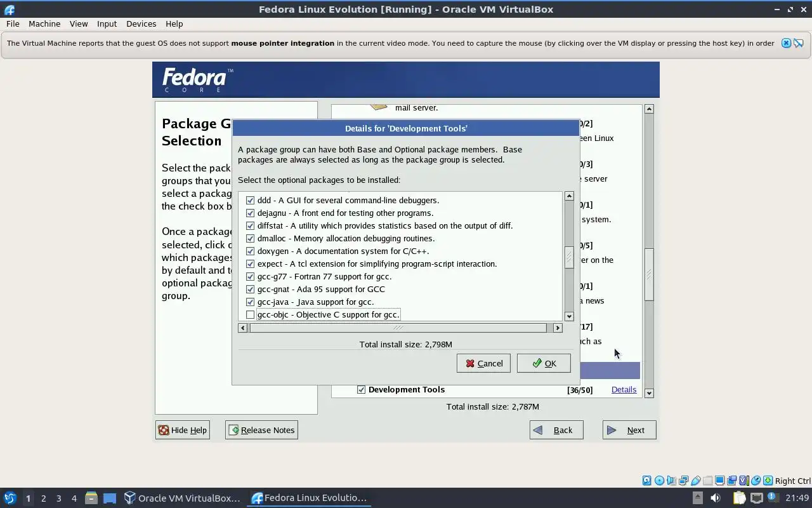Click the package list horizontal scrollbar thumb
Screen dimensions: 812x508
[398, 328]
